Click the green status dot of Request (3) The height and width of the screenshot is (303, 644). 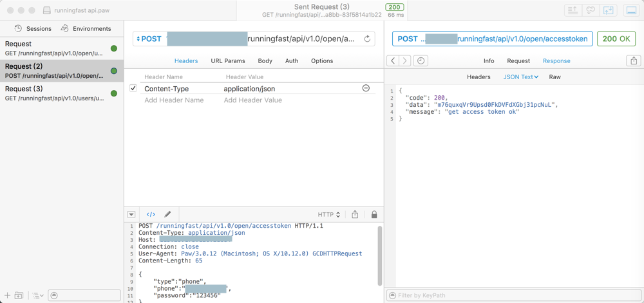tap(114, 93)
